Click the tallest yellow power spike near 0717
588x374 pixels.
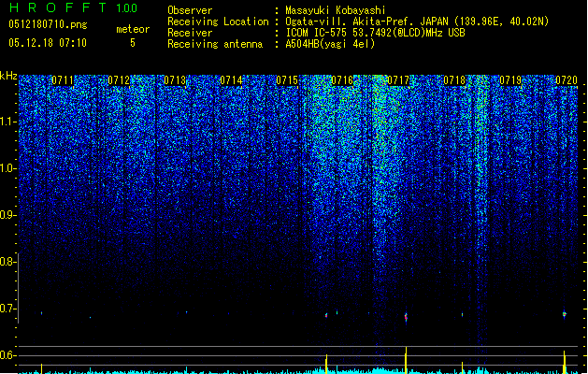(x=406, y=360)
